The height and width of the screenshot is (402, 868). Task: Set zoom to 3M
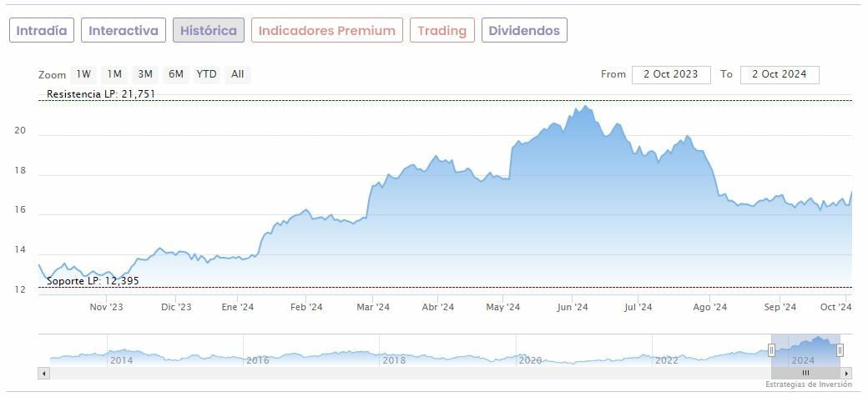point(145,74)
